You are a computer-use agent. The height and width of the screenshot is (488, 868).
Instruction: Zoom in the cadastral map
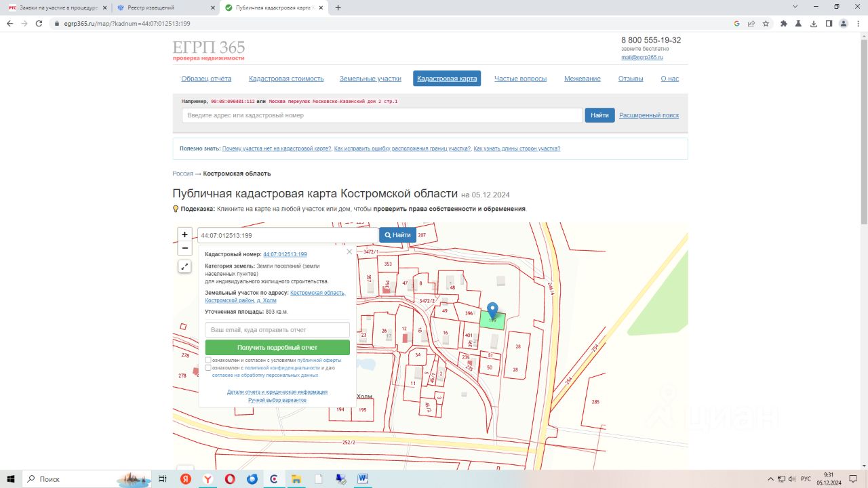[184, 235]
